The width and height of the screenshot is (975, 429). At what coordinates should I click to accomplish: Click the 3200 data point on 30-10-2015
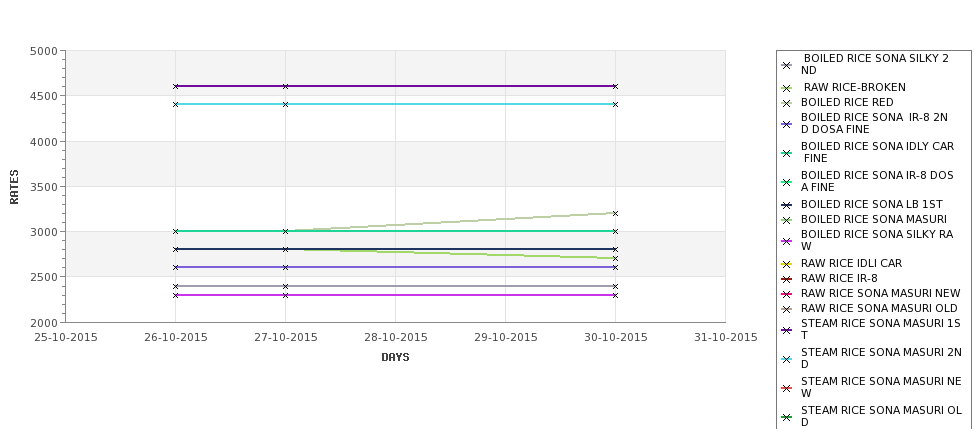point(616,213)
